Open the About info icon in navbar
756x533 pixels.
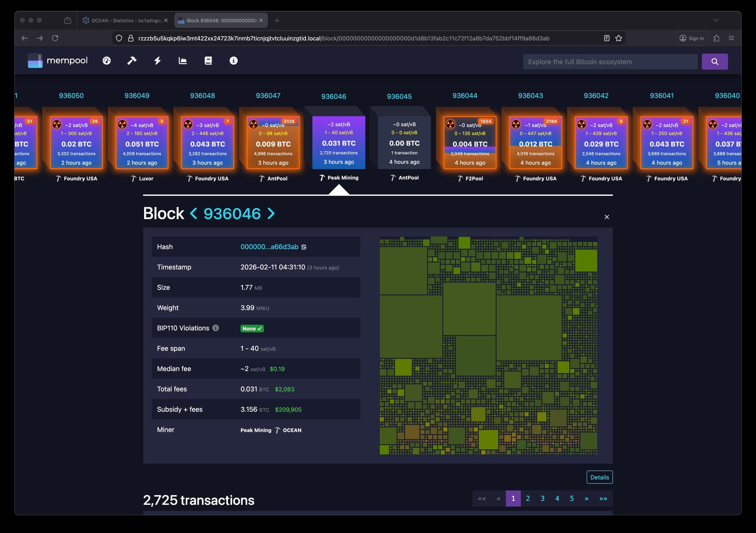click(x=233, y=61)
